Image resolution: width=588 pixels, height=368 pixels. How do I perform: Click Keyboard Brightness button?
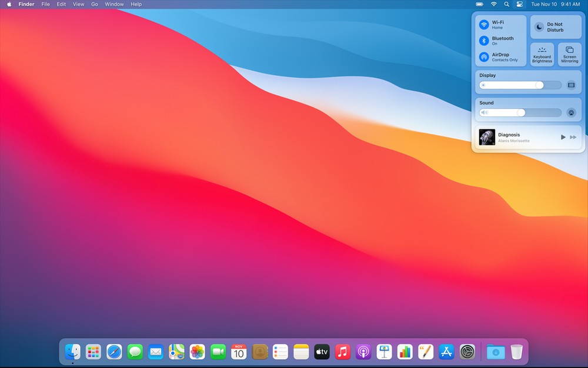(542, 55)
